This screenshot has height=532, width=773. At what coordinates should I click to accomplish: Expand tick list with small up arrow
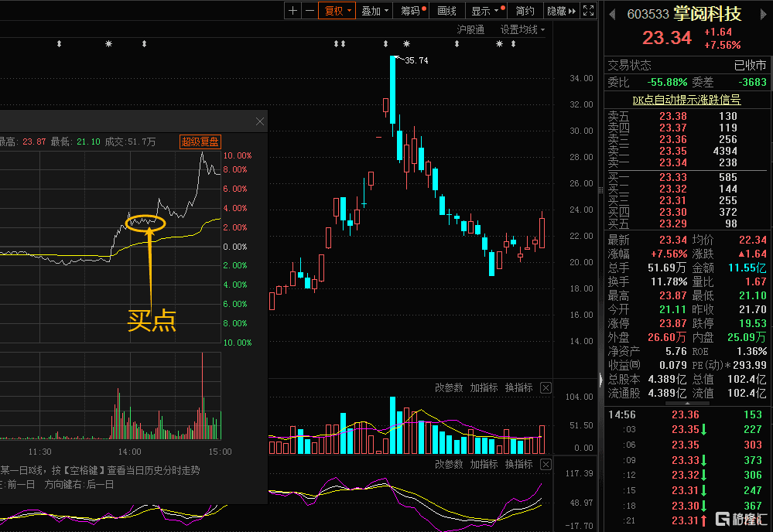coord(687,404)
